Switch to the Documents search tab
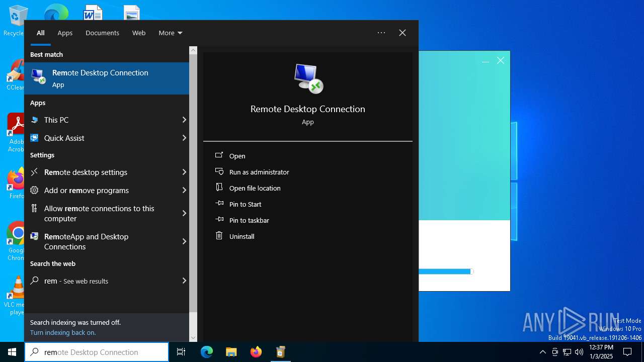Image resolution: width=644 pixels, height=362 pixels. tap(102, 33)
